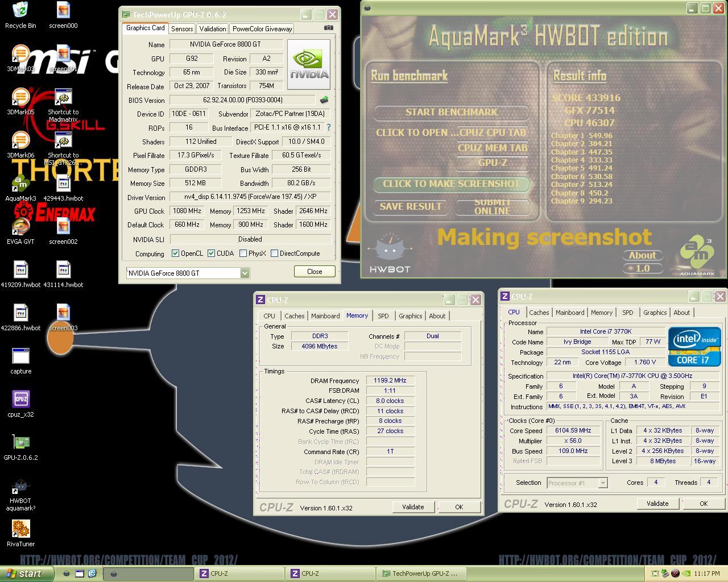Toggle the PhysX checkbox in GPU-Z
Image resolution: width=728 pixels, height=582 pixels.
tap(243, 253)
